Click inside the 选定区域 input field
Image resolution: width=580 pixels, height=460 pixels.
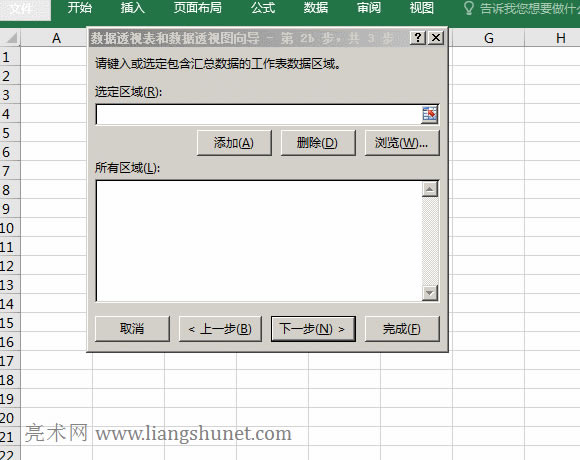click(x=259, y=115)
